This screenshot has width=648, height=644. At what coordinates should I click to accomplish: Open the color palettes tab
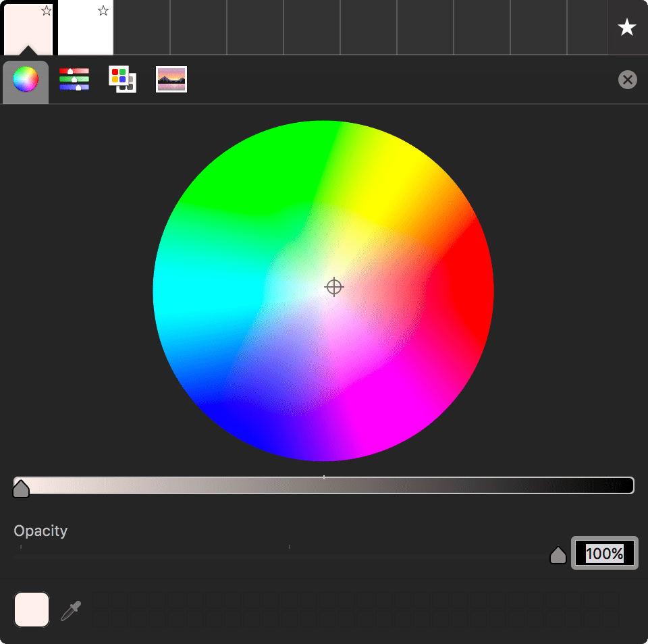tap(122, 79)
